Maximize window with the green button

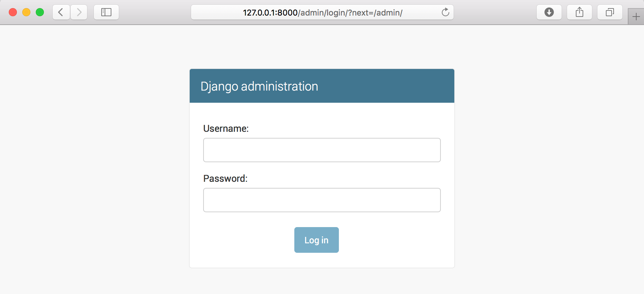pos(40,13)
